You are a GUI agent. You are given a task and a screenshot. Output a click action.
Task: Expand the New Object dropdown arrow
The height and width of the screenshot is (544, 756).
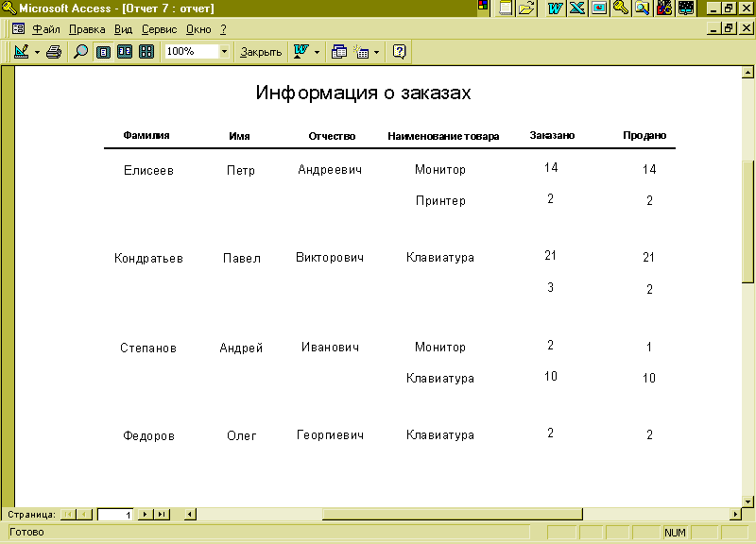coord(376,52)
